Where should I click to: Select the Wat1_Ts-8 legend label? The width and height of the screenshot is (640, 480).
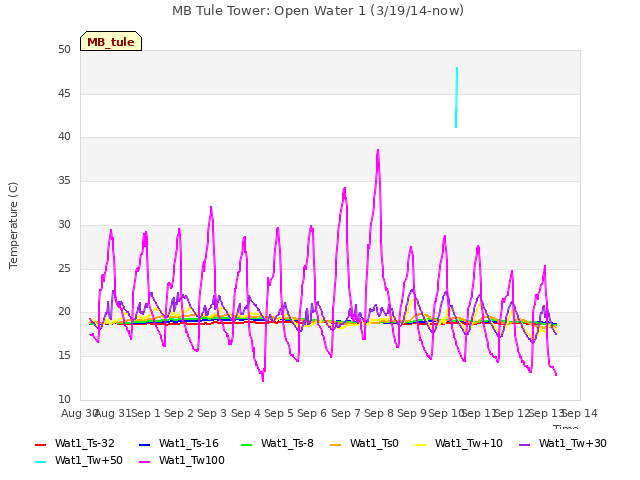pyautogui.click(x=287, y=443)
